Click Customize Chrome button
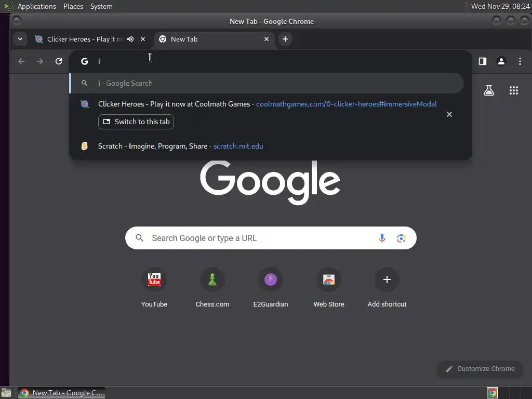 (x=480, y=369)
